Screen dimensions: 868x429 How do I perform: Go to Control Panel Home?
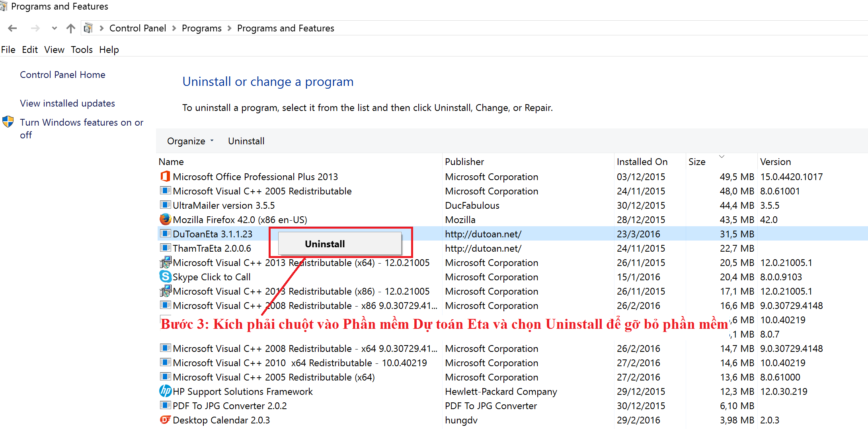pyautogui.click(x=62, y=75)
